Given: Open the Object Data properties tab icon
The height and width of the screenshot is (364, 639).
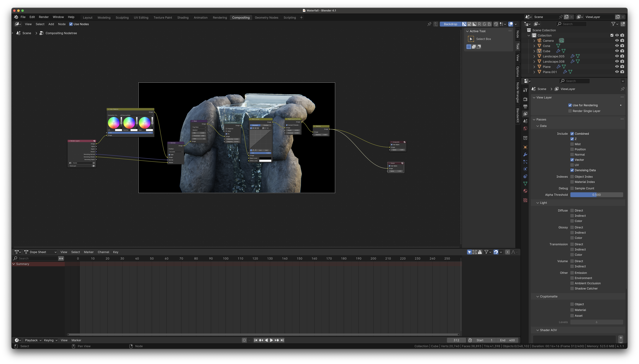Looking at the screenshot, I should point(525,184).
